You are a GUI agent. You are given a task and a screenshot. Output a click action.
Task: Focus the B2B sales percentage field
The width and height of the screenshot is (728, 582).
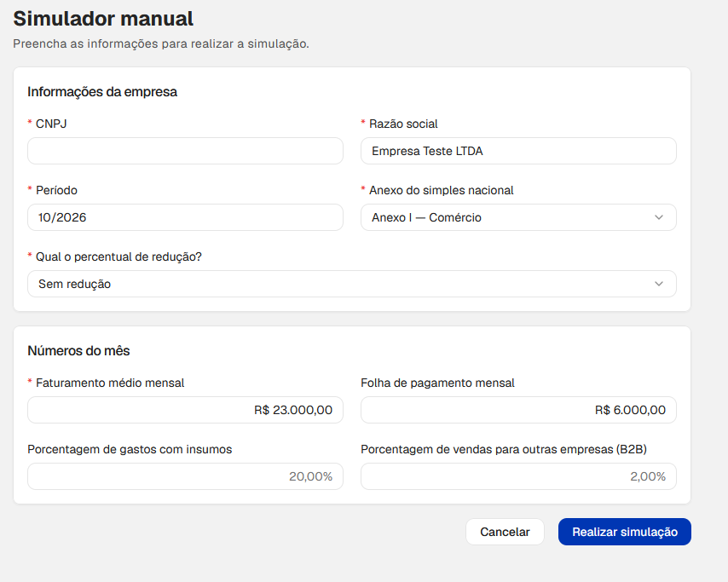click(x=518, y=476)
